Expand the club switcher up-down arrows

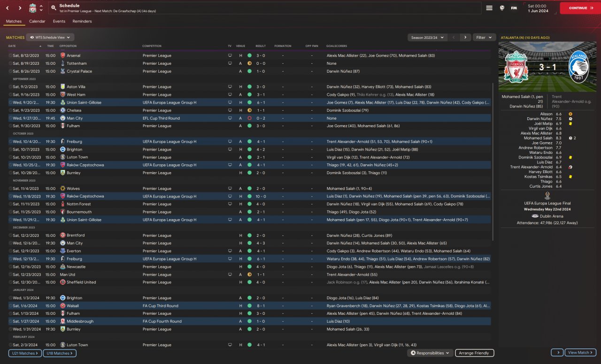(41, 8)
